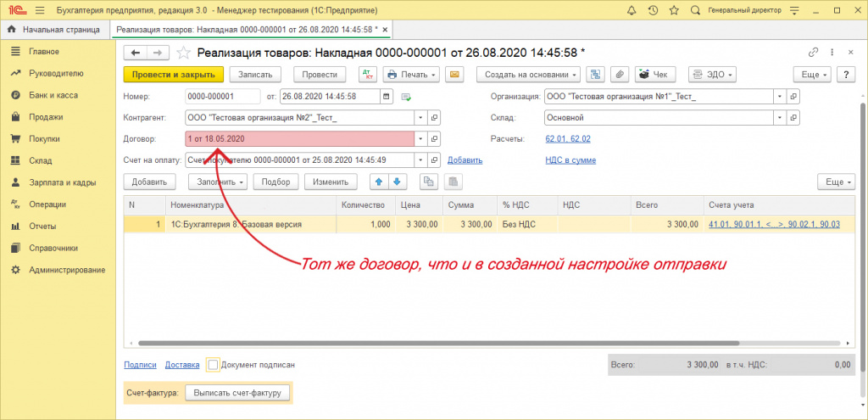Open the ЭДО dropdown menu
This screenshot has width=868, height=420.
click(x=712, y=75)
